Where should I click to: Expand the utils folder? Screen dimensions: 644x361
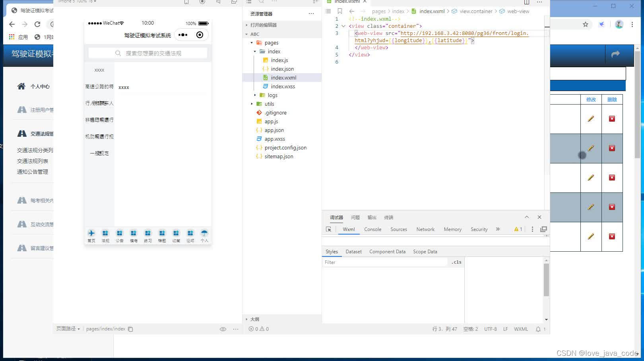point(252,104)
